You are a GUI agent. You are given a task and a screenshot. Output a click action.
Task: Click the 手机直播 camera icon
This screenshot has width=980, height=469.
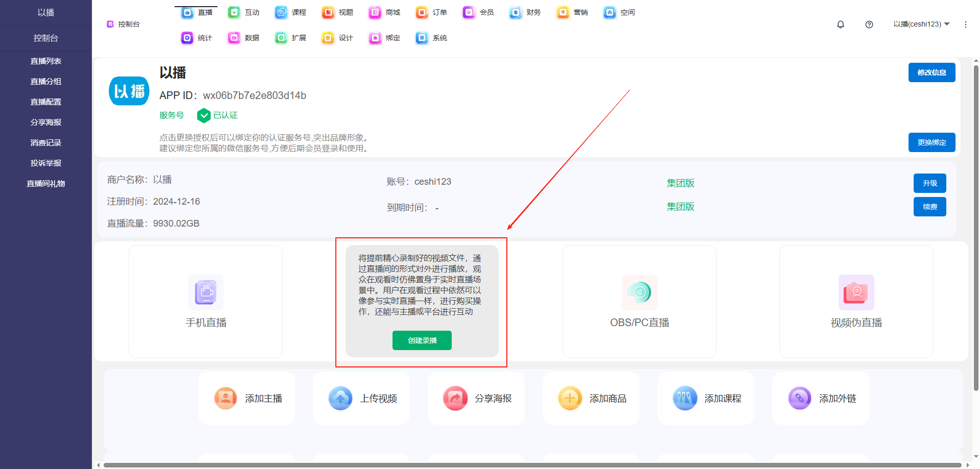click(x=206, y=292)
